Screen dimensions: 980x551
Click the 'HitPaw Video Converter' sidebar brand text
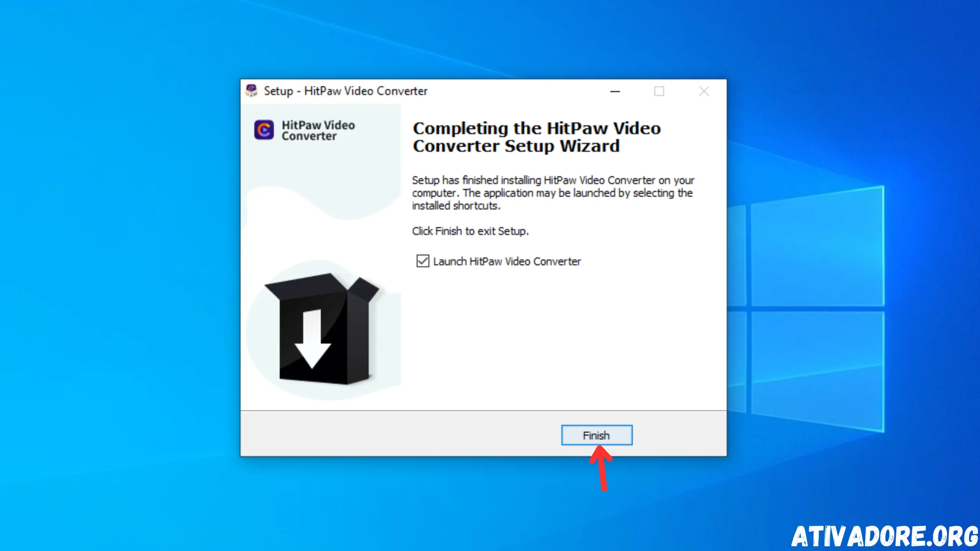coord(318,131)
